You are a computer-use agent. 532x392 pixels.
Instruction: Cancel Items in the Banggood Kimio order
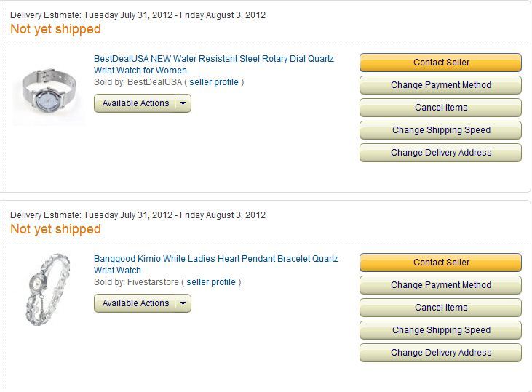441,308
